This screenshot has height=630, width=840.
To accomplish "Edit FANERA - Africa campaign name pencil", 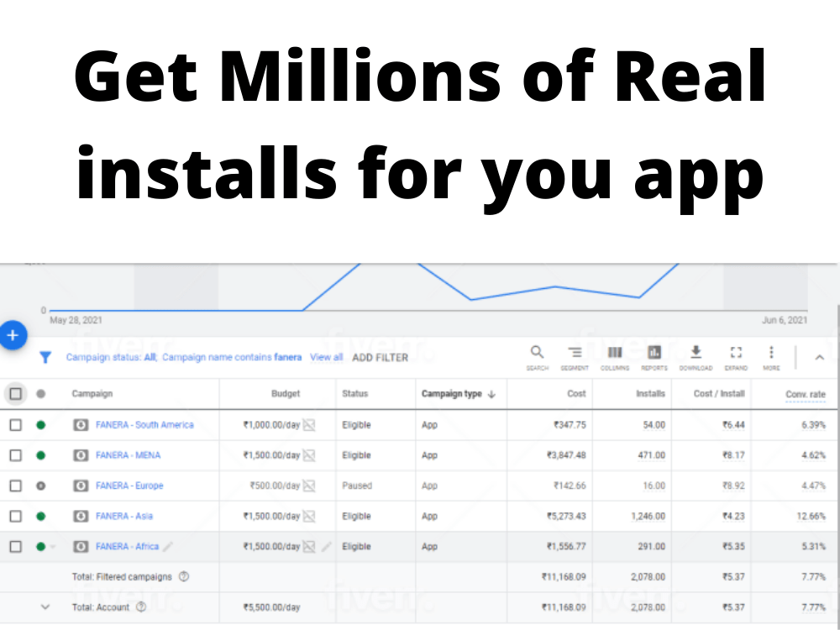I will pyautogui.click(x=168, y=547).
